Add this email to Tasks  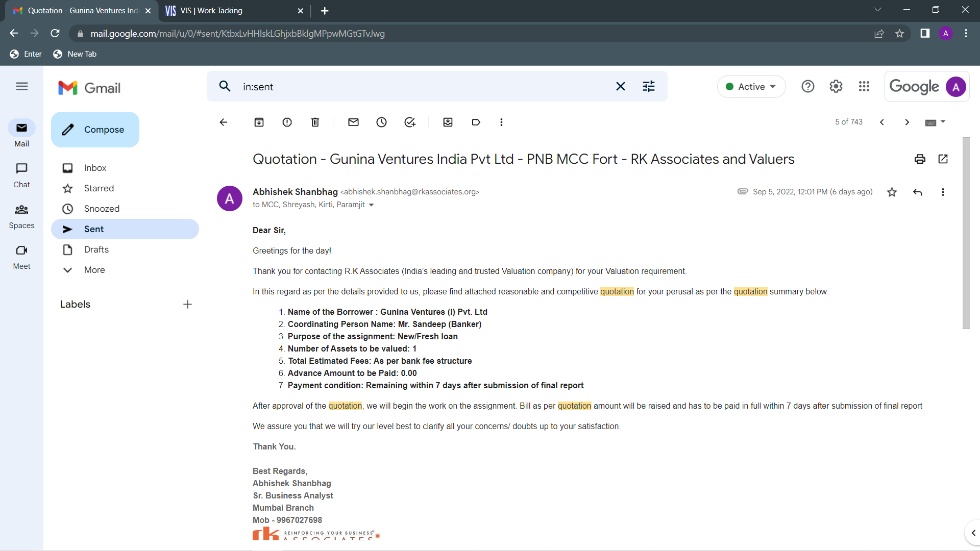(x=409, y=122)
